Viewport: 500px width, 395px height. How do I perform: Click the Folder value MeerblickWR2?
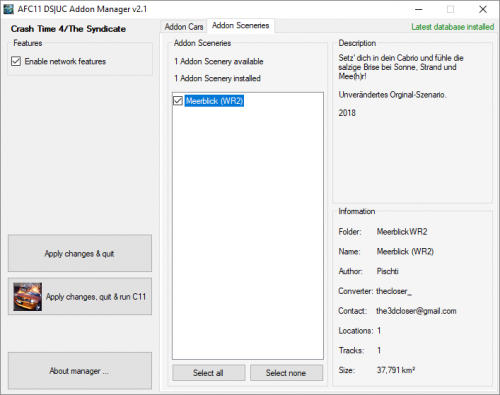(x=402, y=232)
